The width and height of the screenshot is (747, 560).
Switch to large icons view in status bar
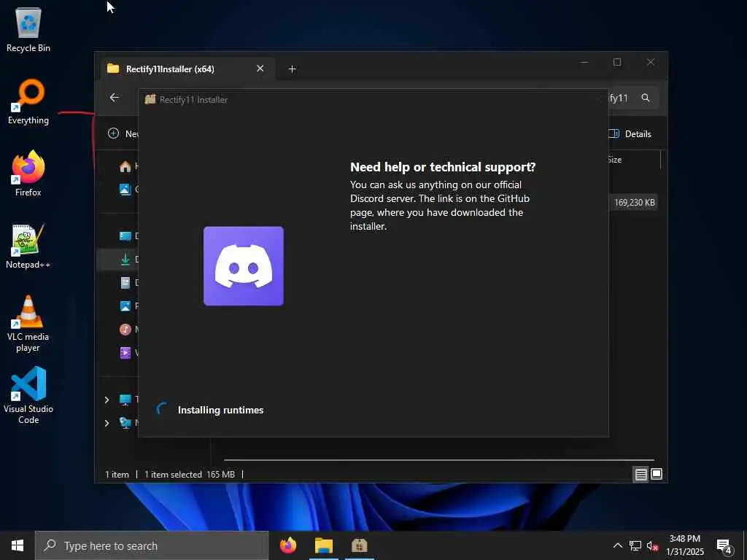click(x=657, y=474)
